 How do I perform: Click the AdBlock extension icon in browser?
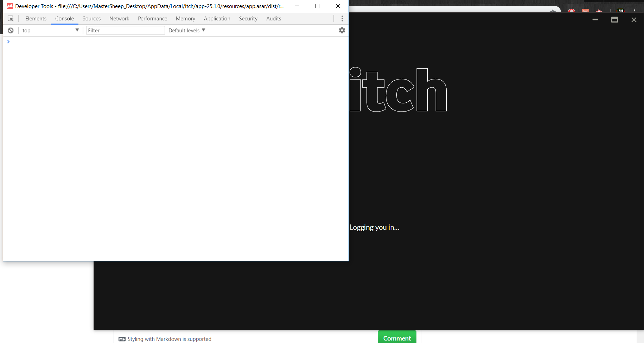[x=572, y=11]
